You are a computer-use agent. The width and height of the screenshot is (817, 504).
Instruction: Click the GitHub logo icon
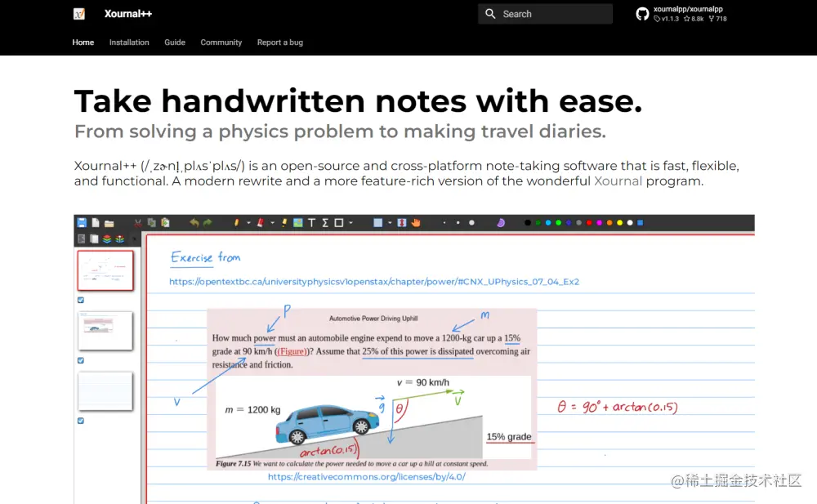point(642,14)
